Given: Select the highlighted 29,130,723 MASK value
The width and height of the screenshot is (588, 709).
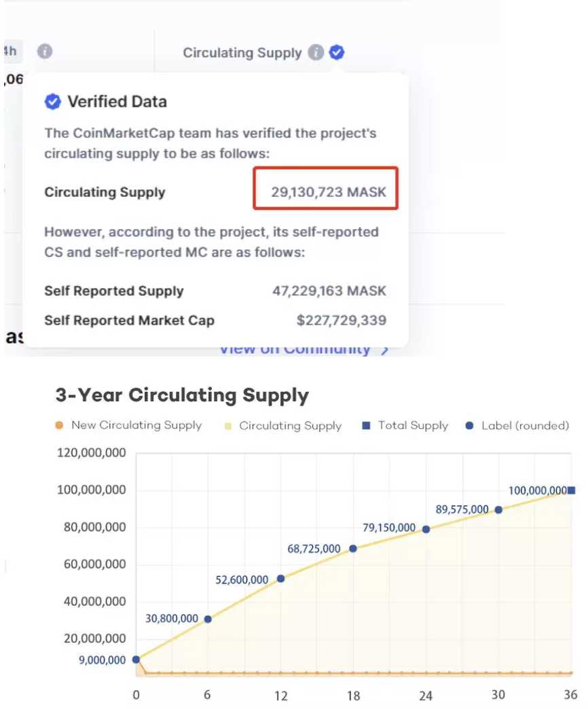Looking at the screenshot, I should 328,192.
